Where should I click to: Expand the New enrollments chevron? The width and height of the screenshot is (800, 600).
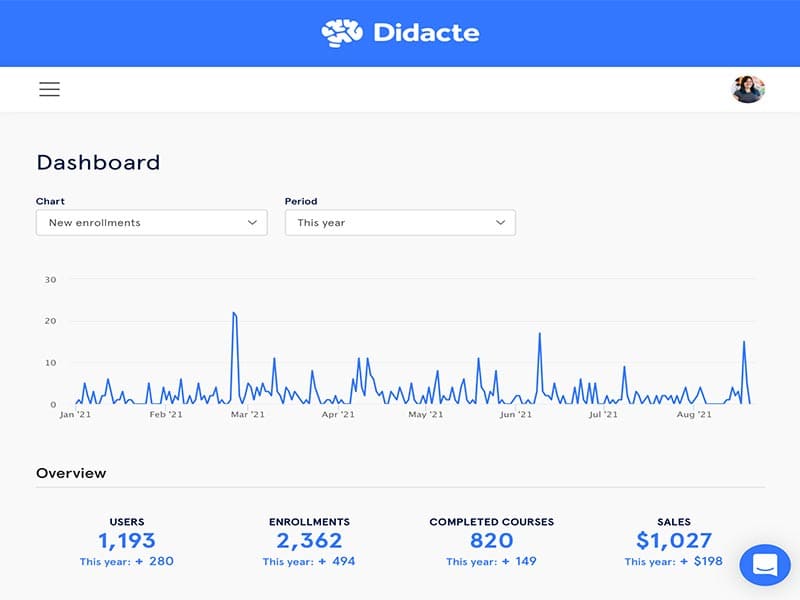coord(253,222)
